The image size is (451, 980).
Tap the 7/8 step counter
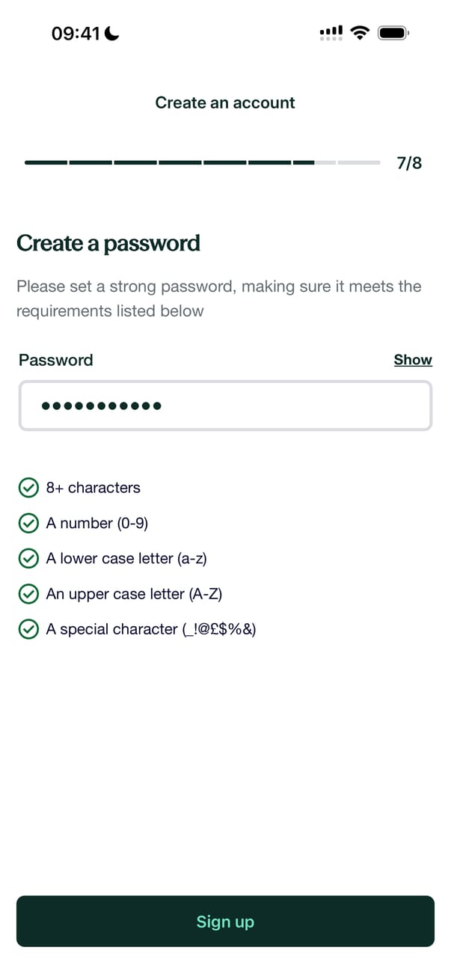pos(409,163)
